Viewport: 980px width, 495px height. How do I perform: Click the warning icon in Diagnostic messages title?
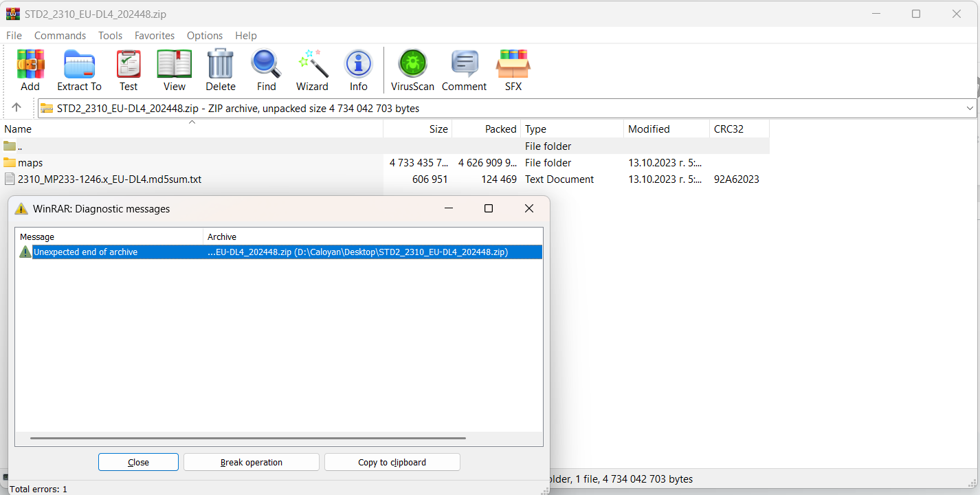pyautogui.click(x=22, y=208)
